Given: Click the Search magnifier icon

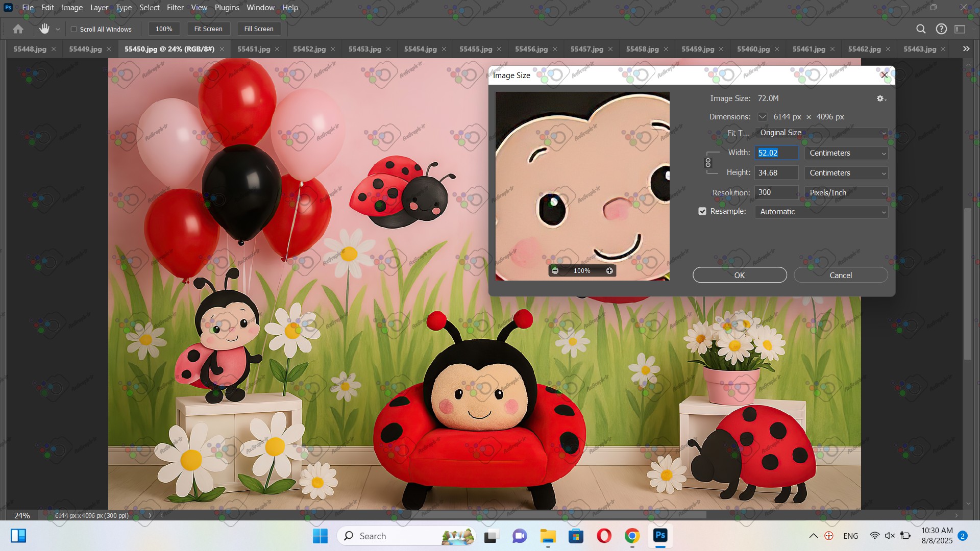Looking at the screenshot, I should pyautogui.click(x=921, y=29).
